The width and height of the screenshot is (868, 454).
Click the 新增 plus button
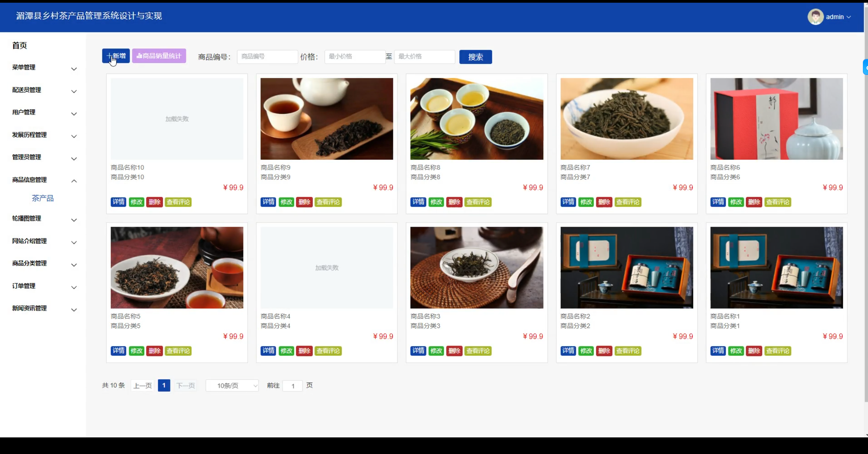(116, 56)
